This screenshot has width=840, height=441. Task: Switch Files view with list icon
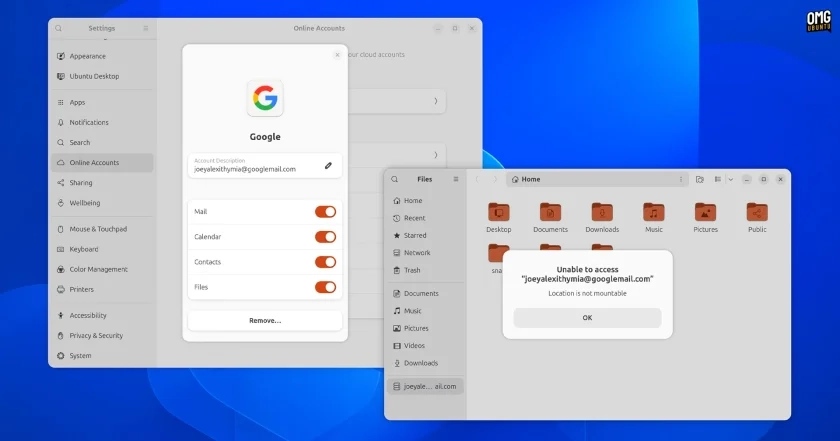click(x=718, y=180)
